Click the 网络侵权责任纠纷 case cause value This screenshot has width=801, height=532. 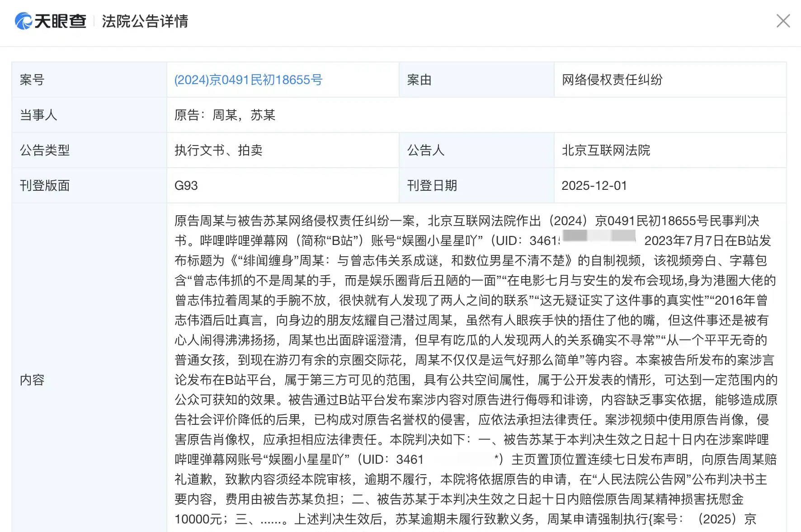612,80
